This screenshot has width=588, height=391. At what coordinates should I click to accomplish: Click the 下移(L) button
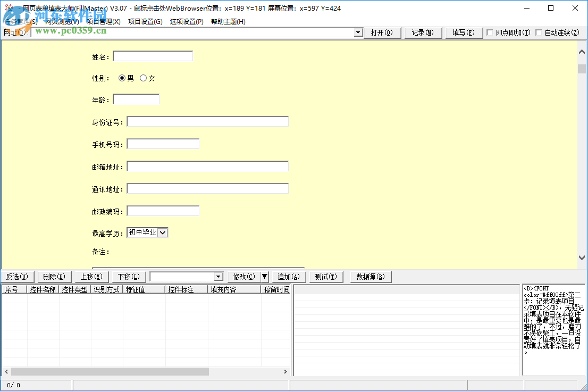[x=129, y=276]
